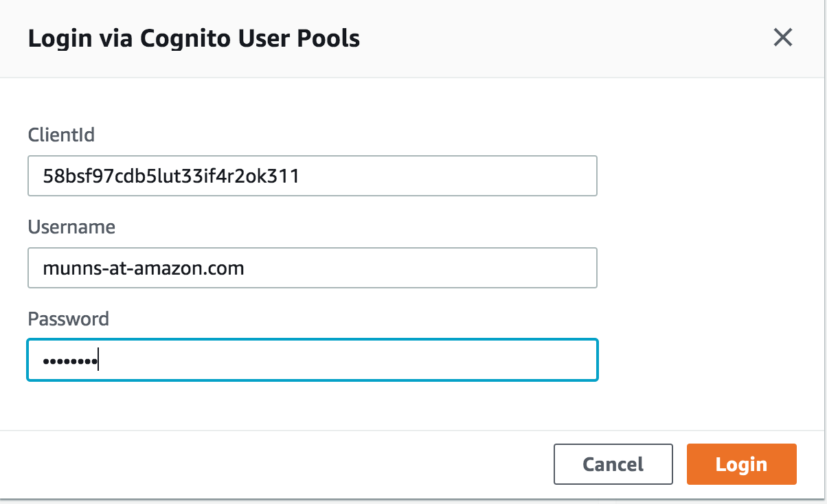Focus the Password input field
This screenshot has width=827, height=504.
pos(312,360)
